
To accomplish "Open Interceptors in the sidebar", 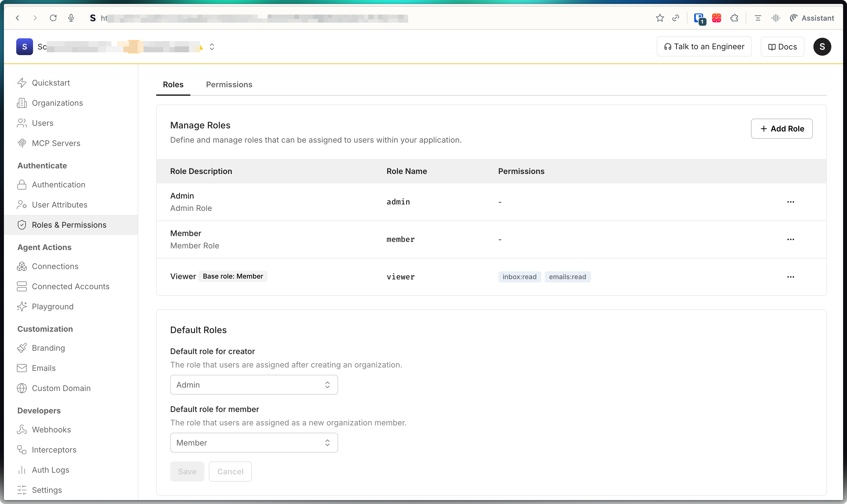I will [54, 450].
